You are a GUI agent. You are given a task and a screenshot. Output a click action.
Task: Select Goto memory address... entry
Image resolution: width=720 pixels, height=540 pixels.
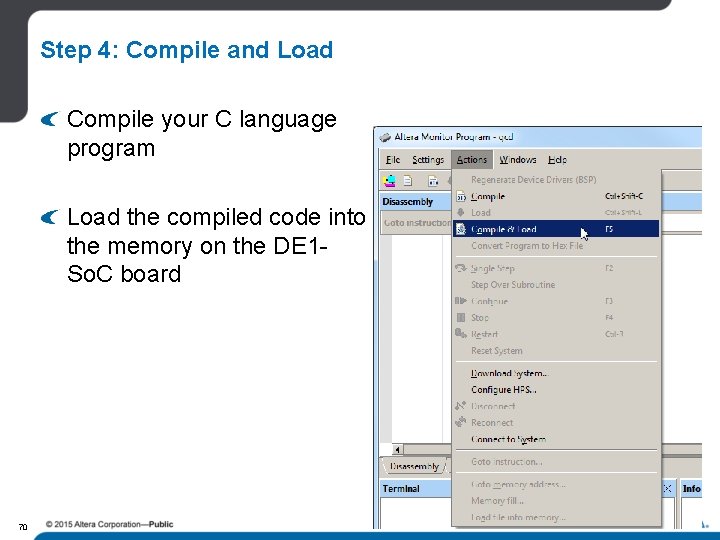tap(556, 484)
